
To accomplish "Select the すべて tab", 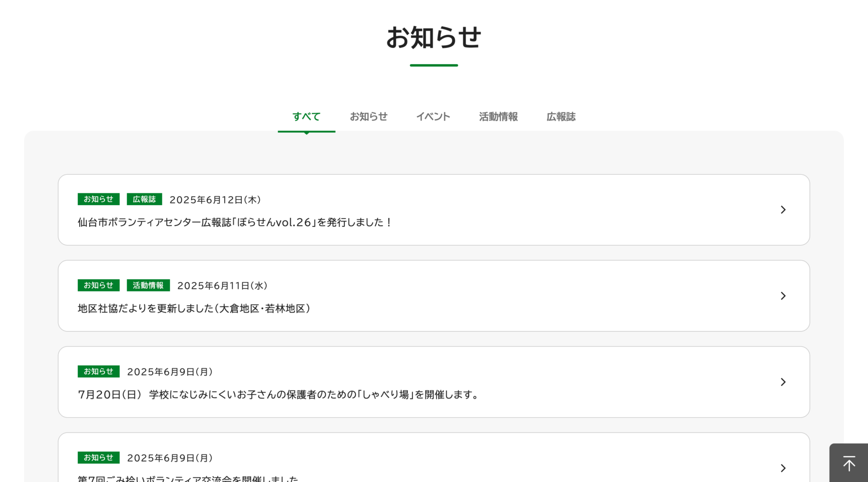I will [307, 117].
